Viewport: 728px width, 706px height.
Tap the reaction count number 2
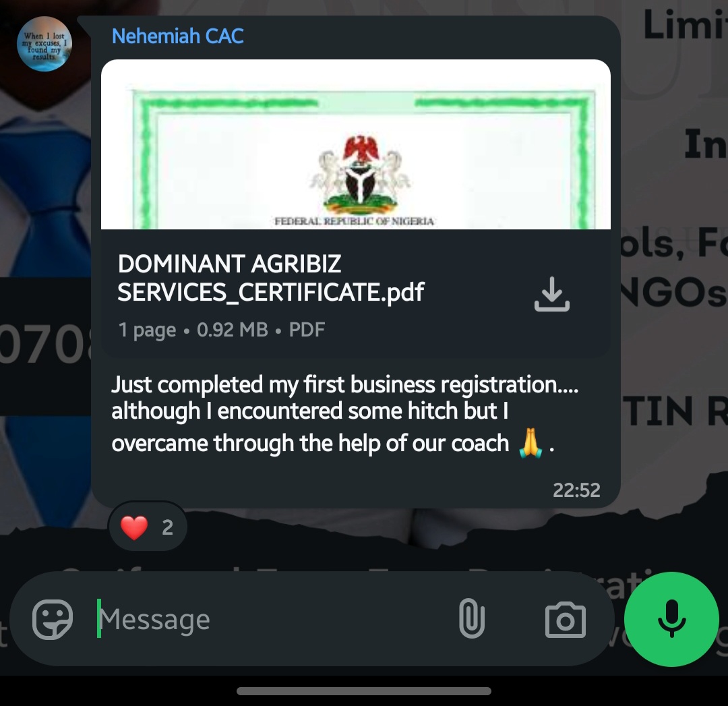[x=168, y=527]
